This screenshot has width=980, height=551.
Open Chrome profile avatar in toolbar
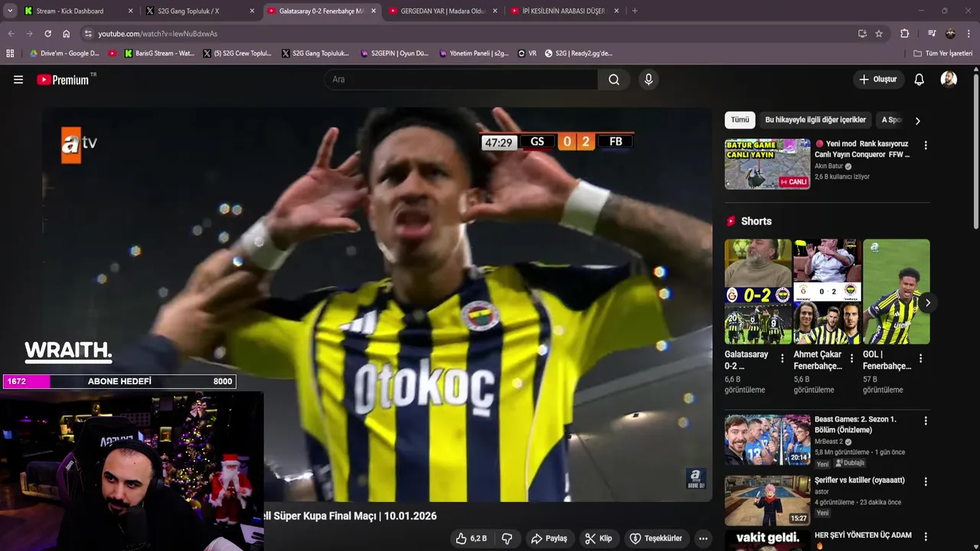click(x=950, y=34)
